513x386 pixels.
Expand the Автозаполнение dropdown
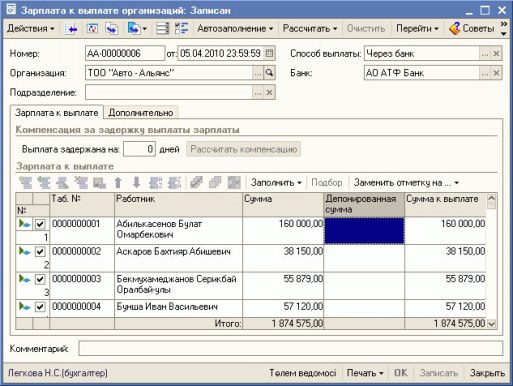tap(235, 29)
